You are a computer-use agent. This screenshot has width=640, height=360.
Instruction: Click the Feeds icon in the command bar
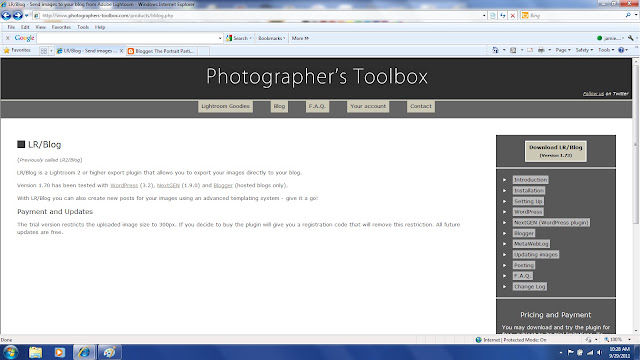tap(513, 50)
